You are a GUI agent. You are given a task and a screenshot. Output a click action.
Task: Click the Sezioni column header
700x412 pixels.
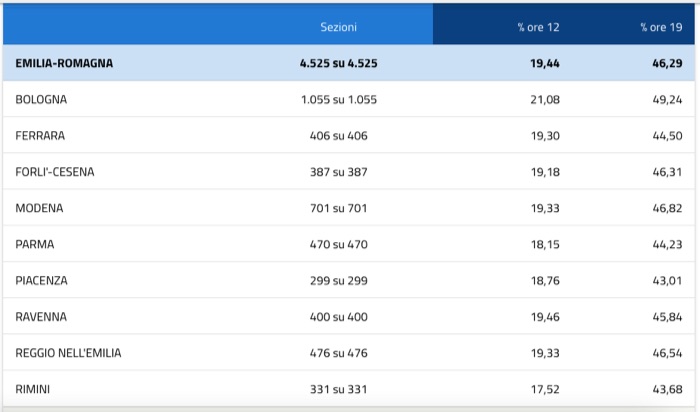pos(338,27)
